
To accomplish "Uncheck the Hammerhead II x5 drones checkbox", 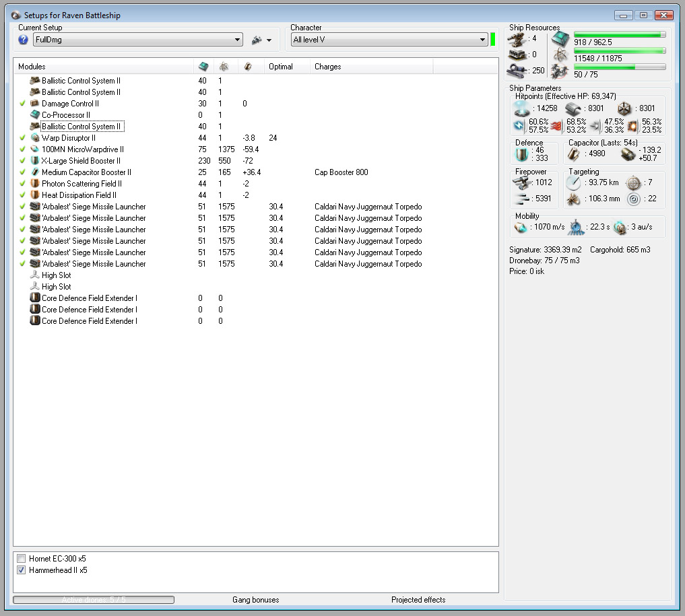I will point(22,570).
